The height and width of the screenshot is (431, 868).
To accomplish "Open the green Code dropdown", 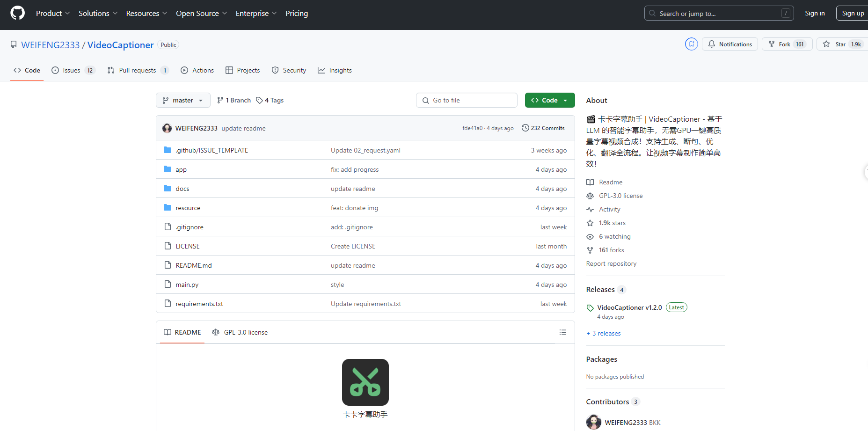I will click(x=549, y=100).
